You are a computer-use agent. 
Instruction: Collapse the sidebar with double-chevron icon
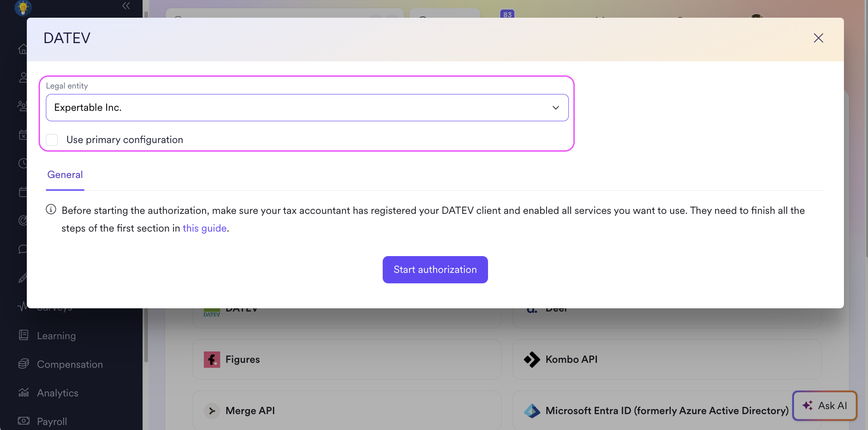(126, 6)
